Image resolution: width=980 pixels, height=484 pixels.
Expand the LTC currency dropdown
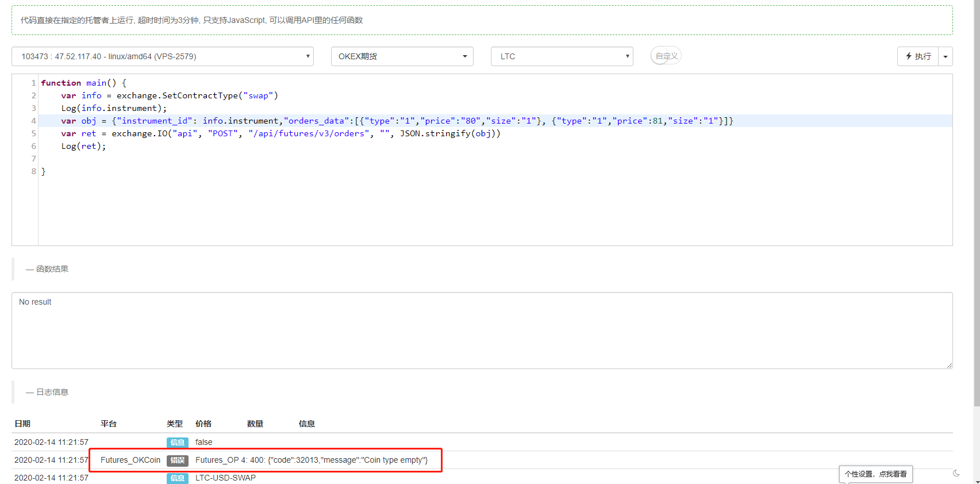(562, 56)
